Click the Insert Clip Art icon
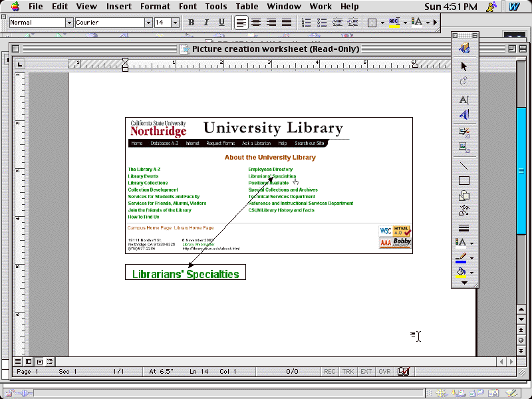The image size is (532, 399). pos(464,132)
